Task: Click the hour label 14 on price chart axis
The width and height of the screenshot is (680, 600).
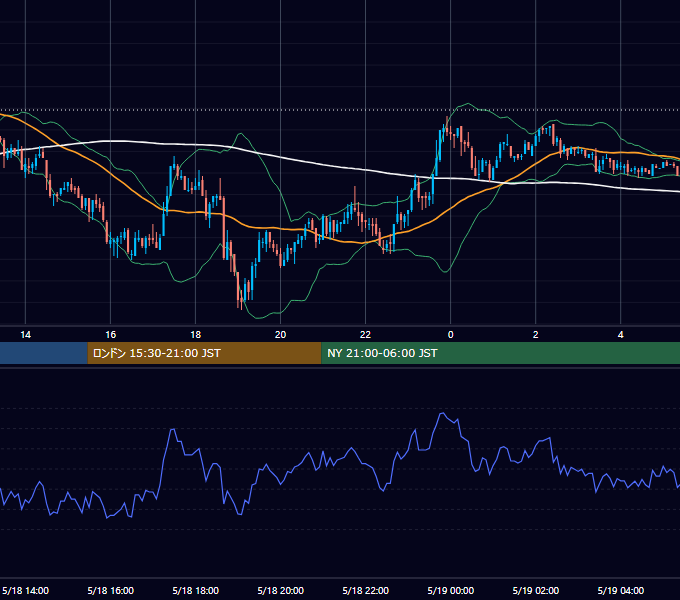Action: point(26,334)
